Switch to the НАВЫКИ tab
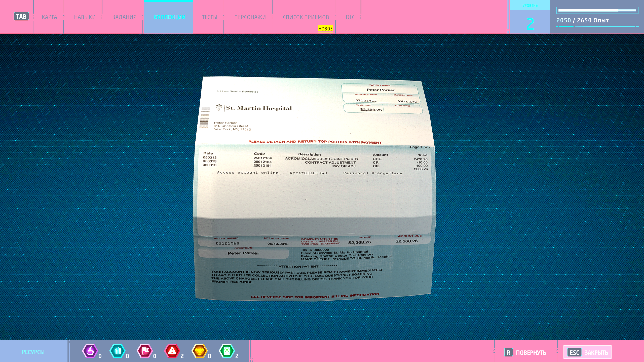The image size is (644, 362). point(85,17)
